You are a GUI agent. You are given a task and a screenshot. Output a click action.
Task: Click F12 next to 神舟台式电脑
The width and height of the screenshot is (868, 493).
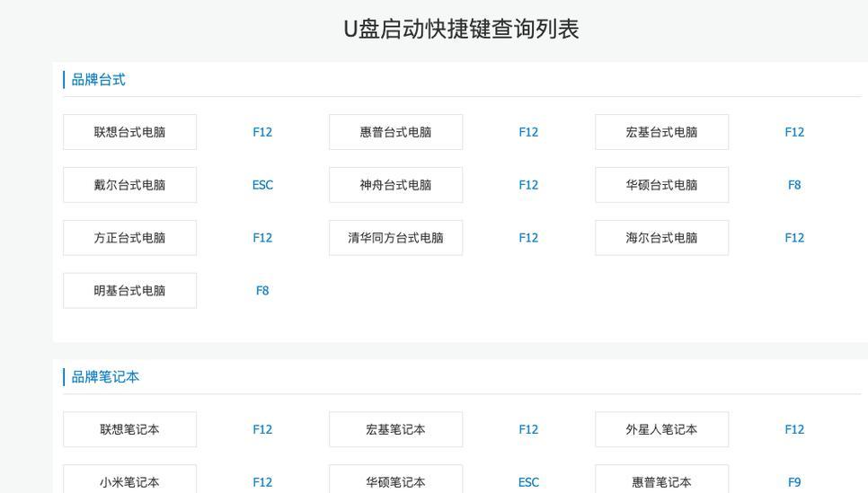pos(528,185)
